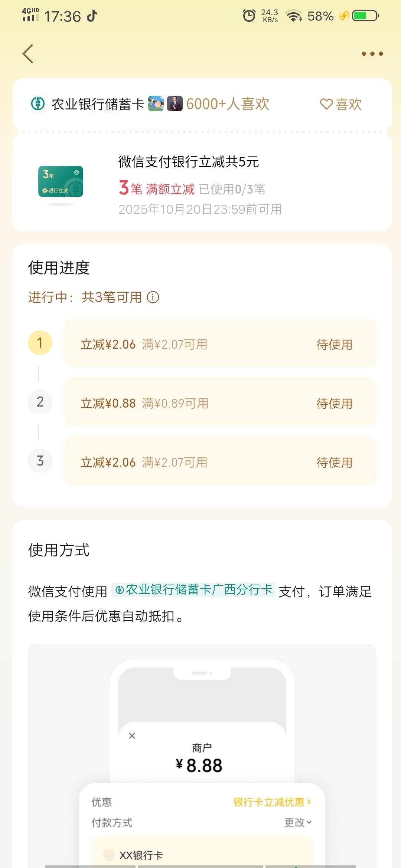Open first 立减¥2.06 待使用 coupon row
401x868 pixels.
(x=221, y=344)
